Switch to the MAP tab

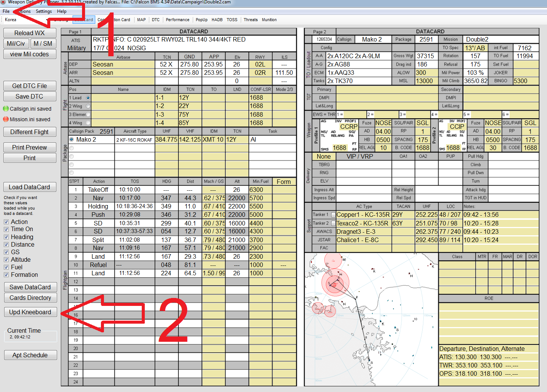pyautogui.click(x=141, y=20)
